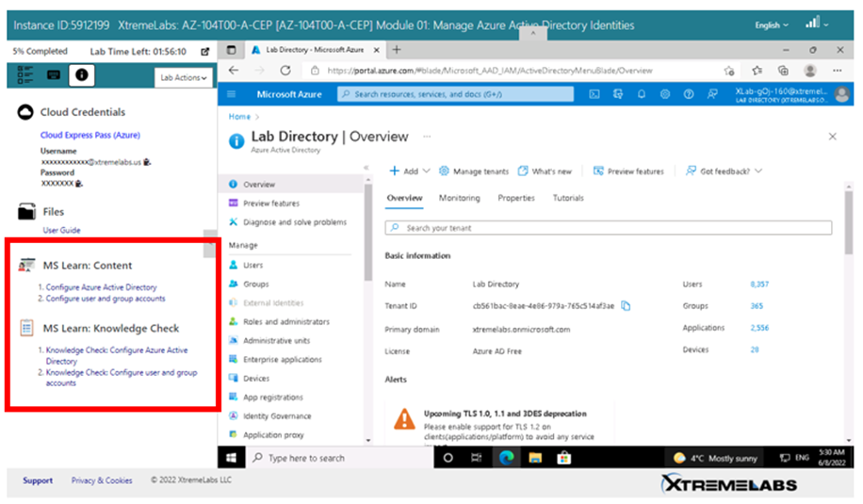
Task: Click the Azure portal hamburger menu
Action: point(232,94)
